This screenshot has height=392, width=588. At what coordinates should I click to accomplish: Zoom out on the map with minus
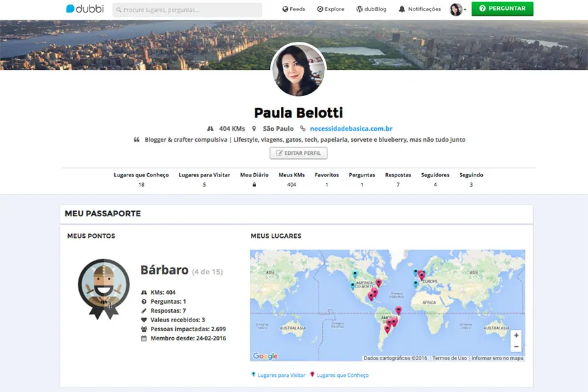(516, 347)
